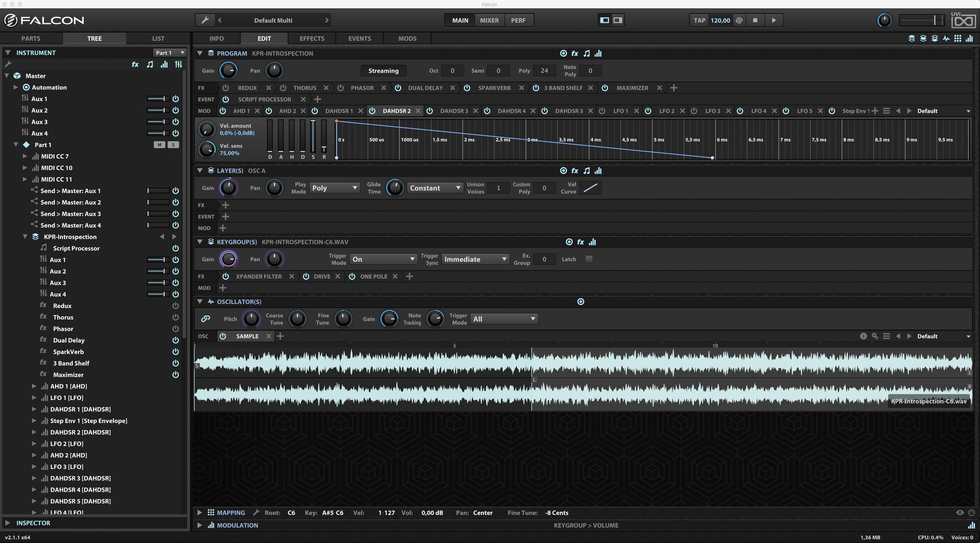Toggle the SparkVerb power in tree list
This screenshot has height=543, width=980.
point(176,352)
